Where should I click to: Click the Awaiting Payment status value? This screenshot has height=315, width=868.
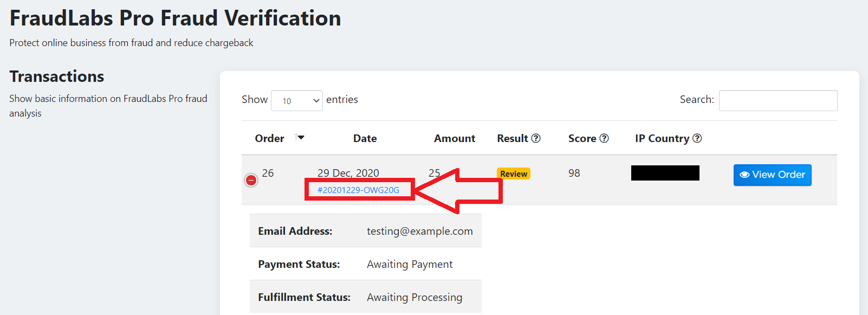coord(410,264)
